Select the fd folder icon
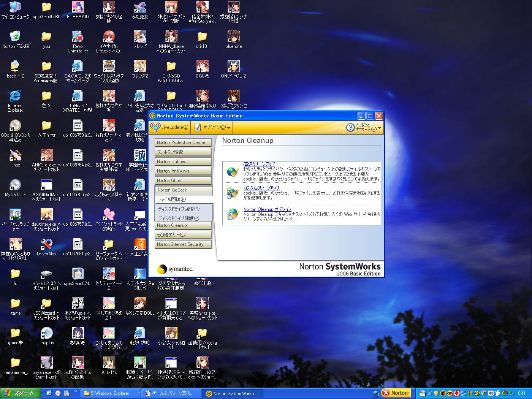 [x=15, y=277]
